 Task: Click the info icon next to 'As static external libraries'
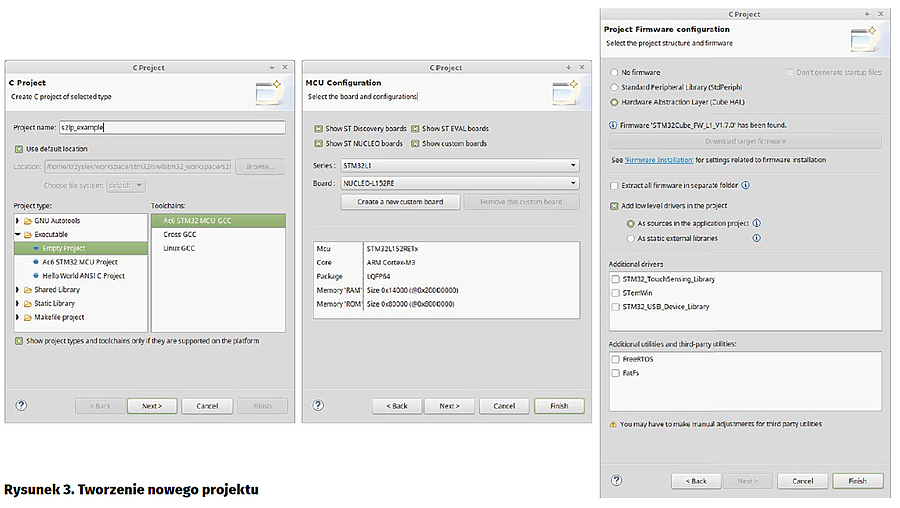coord(756,238)
